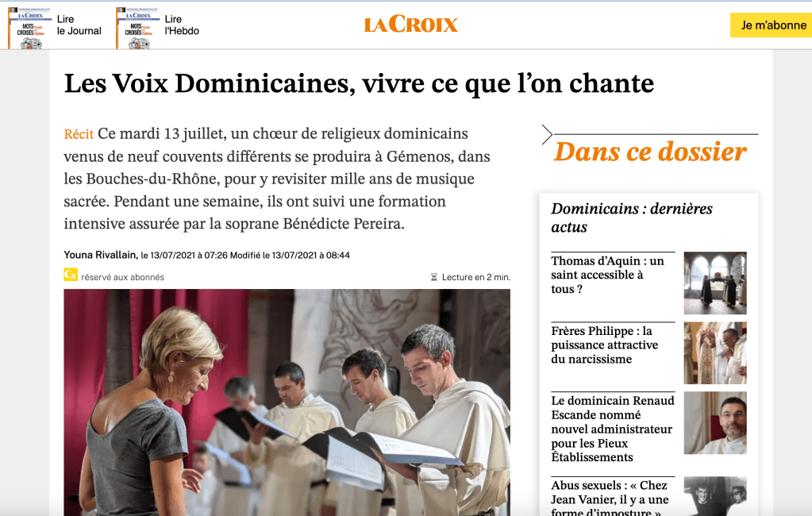Open the Lire l'Hebdo cover thumbnail
Viewport: 812px width, 516px height.
[x=138, y=29]
